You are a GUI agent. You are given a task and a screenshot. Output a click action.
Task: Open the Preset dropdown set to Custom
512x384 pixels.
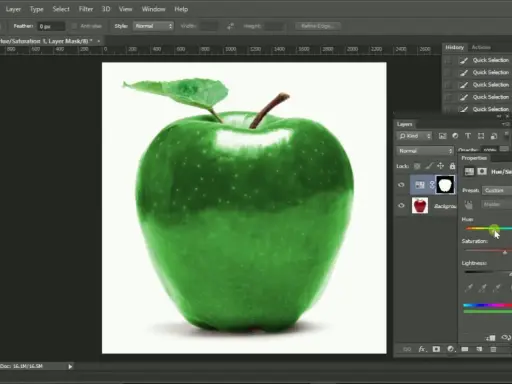point(497,190)
